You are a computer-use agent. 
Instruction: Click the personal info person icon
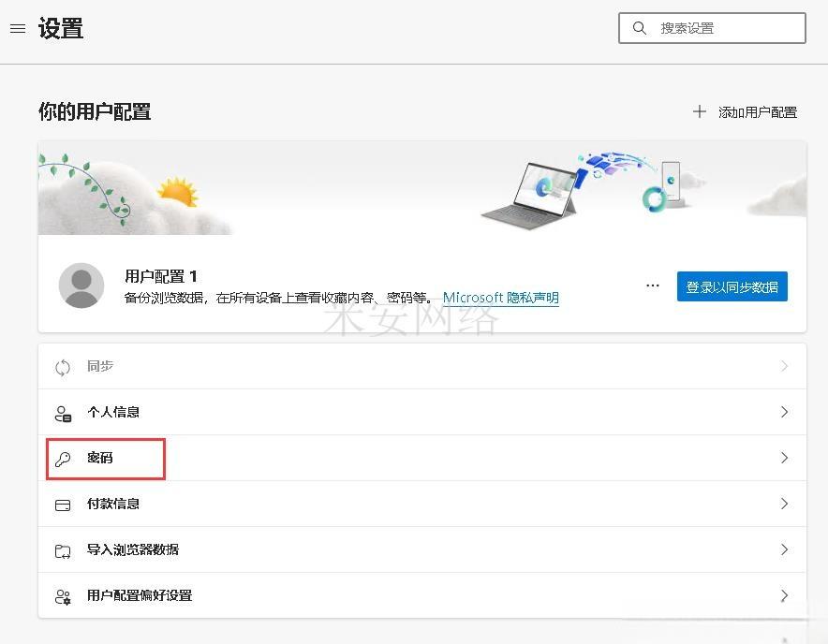(63, 413)
